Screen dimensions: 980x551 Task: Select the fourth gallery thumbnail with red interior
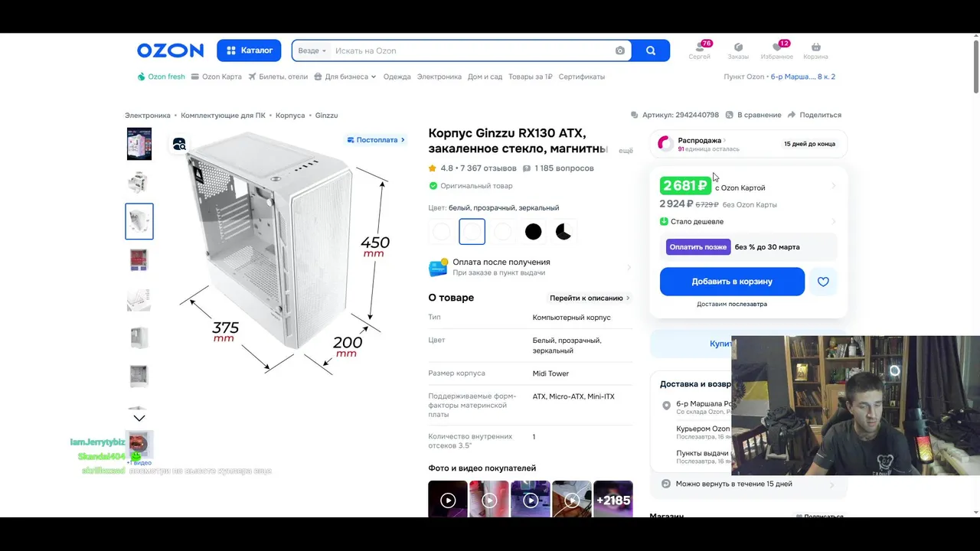139,260
